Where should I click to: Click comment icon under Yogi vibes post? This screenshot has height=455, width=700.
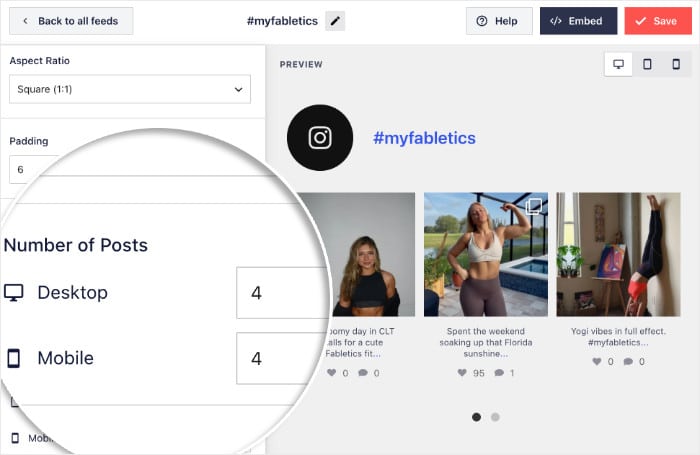628,361
